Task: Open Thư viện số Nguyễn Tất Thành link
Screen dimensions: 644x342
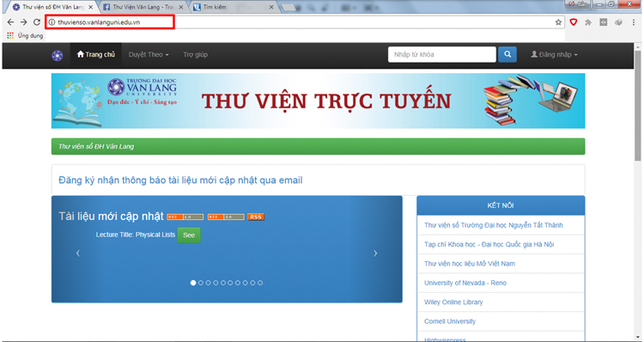Action: (493, 225)
